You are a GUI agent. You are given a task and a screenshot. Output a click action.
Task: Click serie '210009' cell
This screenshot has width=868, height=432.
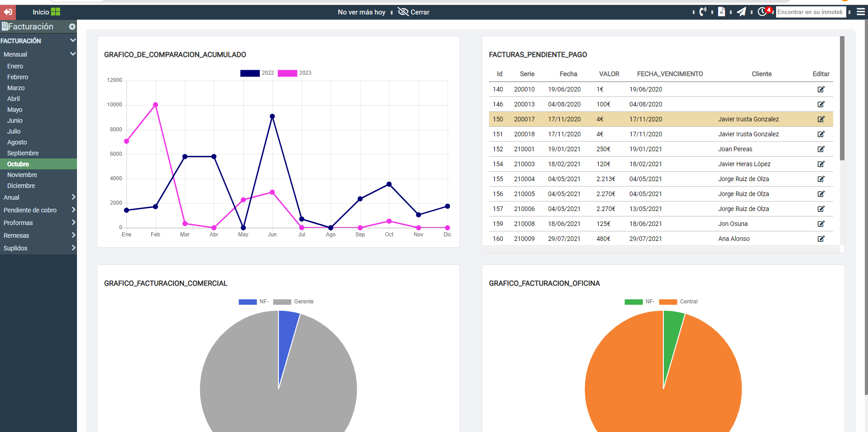click(524, 239)
